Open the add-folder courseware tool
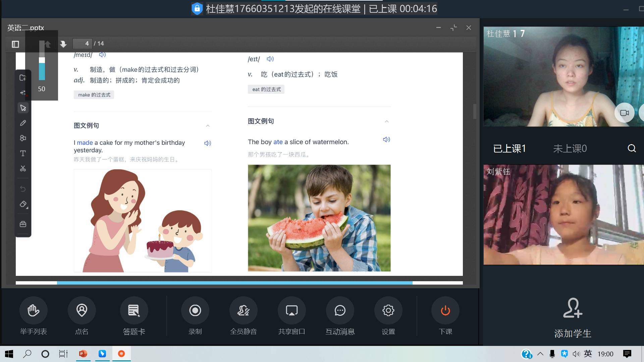 (23, 78)
